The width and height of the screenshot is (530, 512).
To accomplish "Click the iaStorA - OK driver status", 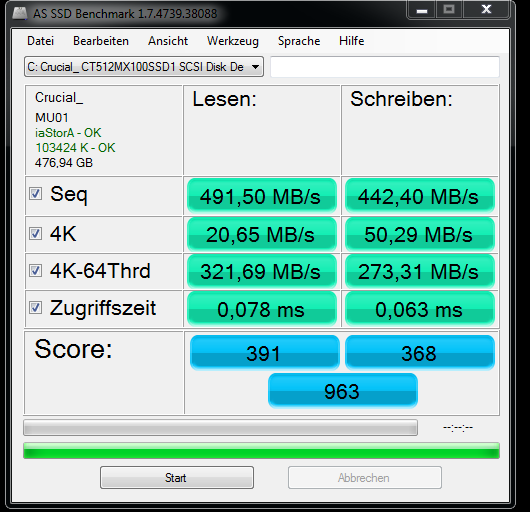I will (x=68, y=133).
